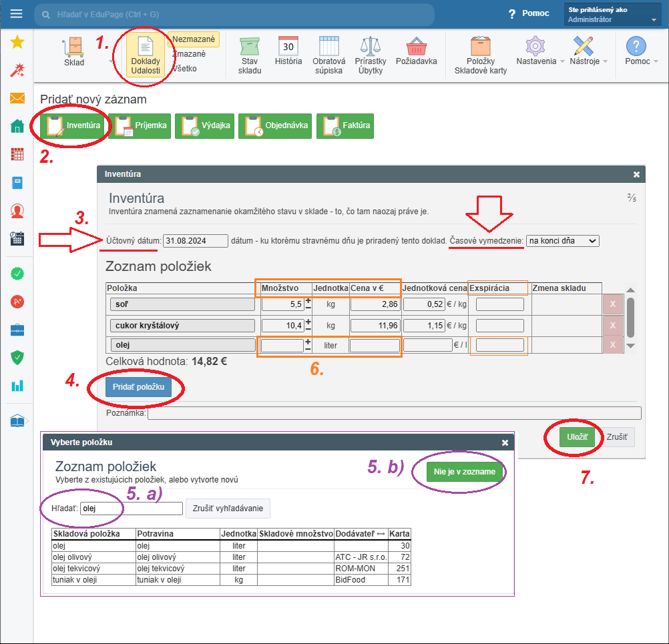Click the green Uložiť button
The width and height of the screenshot is (669, 644).
click(577, 436)
